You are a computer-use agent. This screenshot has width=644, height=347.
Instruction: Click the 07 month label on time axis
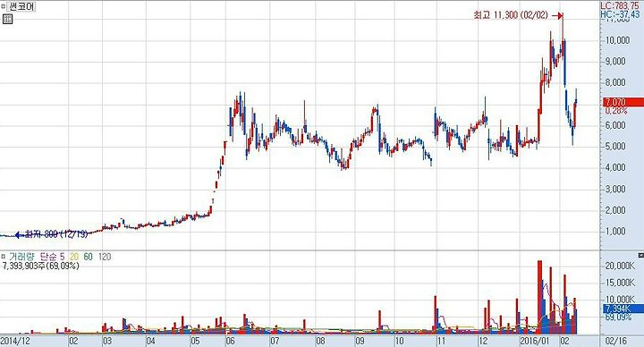pos(275,342)
